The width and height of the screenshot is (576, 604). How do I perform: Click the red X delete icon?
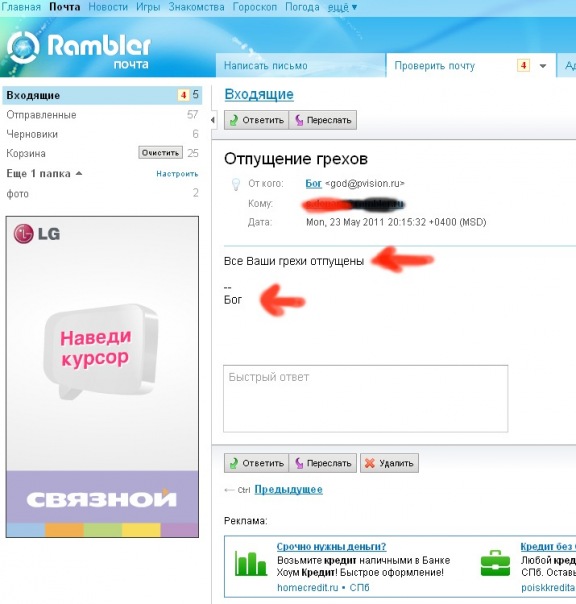pos(369,463)
